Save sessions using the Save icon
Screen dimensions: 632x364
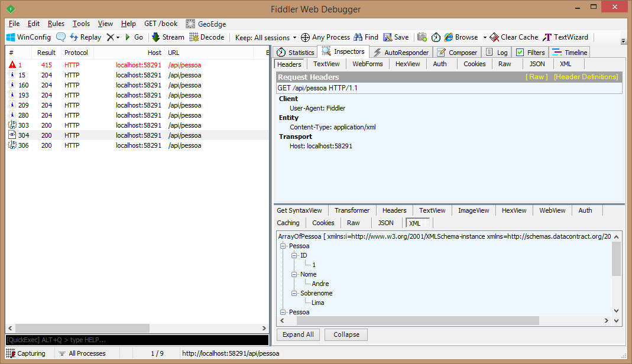[396, 37]
